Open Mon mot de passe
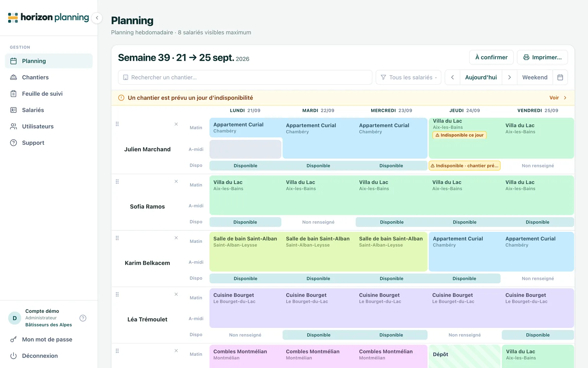The image size is (588, 368). point(49,339)
